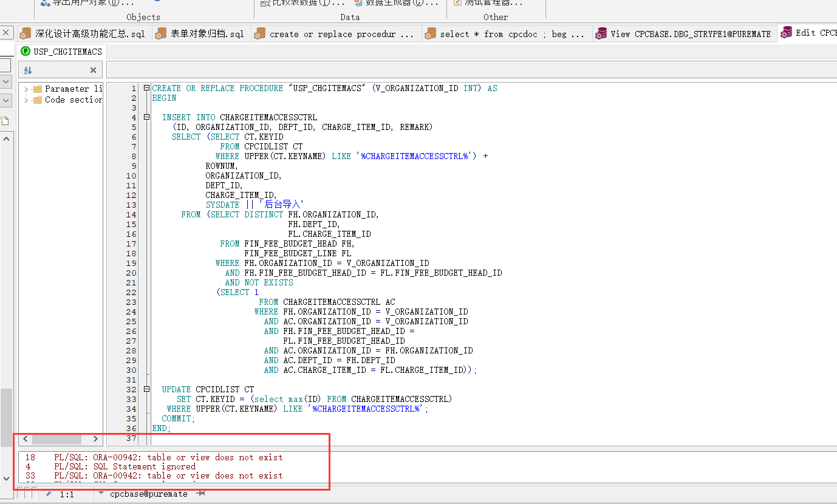
Task: Click the left arrow of code contents scrollbar
Action: [x=26, y=438]
